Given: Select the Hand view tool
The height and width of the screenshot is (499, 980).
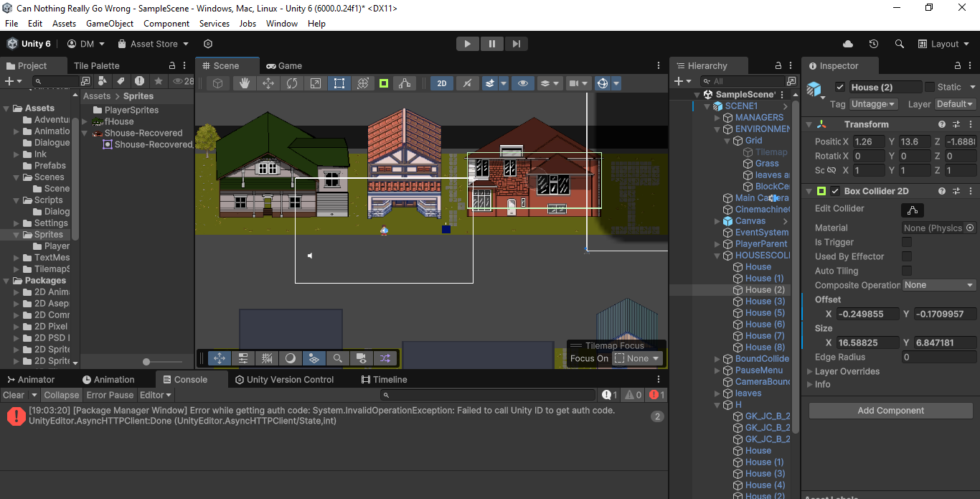Looking at the screenshot, I should (244, 83).
